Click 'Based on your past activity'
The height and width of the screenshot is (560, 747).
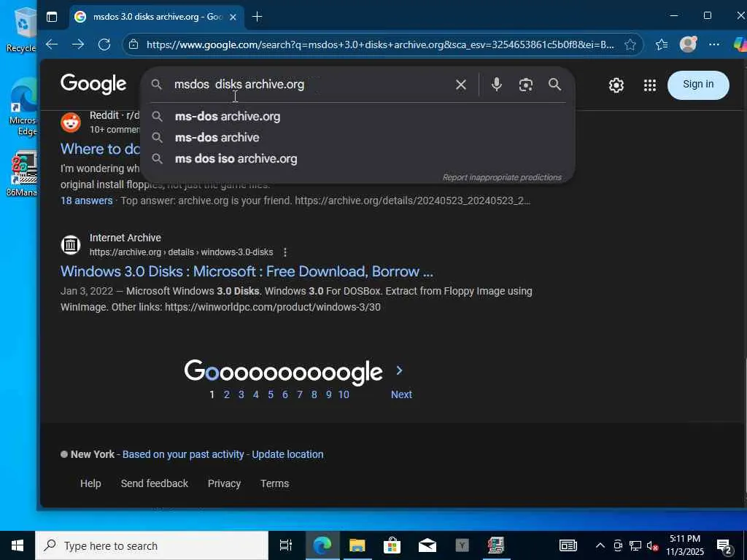pyautogui.click(x=183, y=454)
